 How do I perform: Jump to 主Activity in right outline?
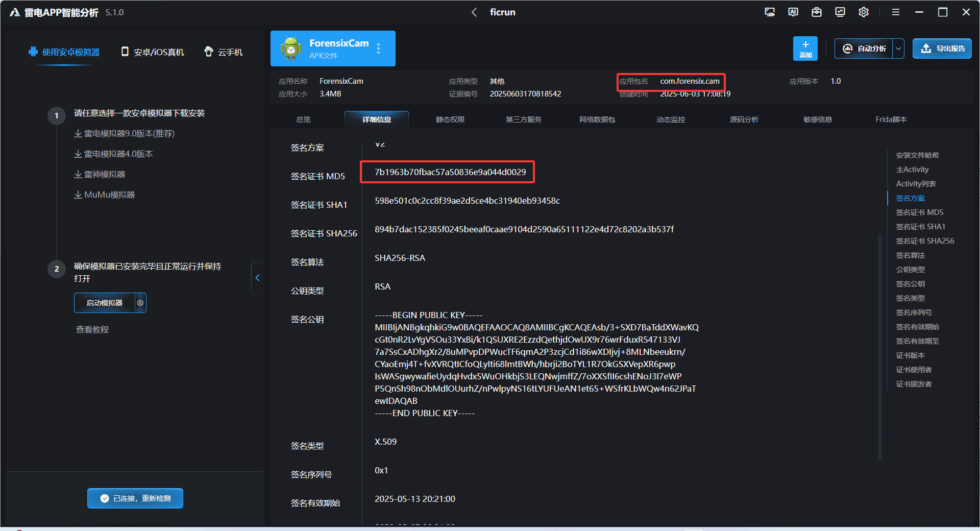[x=912, y=170]
